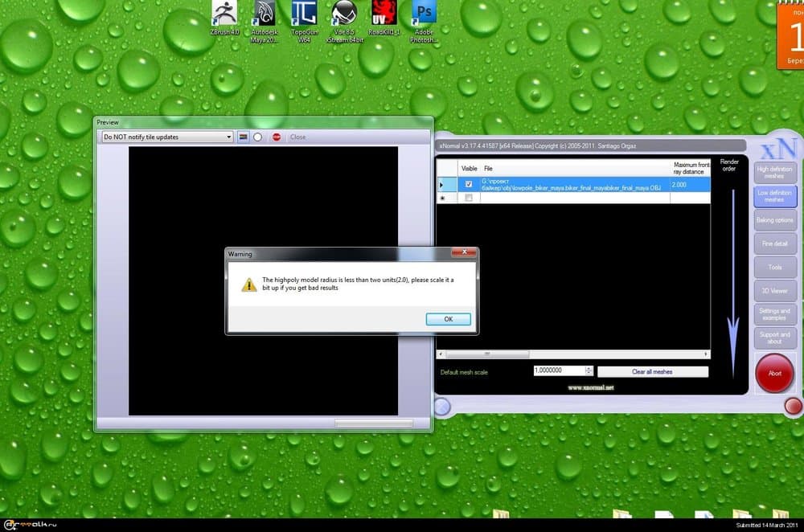Click the color channels icon in Preview toolbar
Viewport: 804px width, 532px height.
(x=243, y=137)
